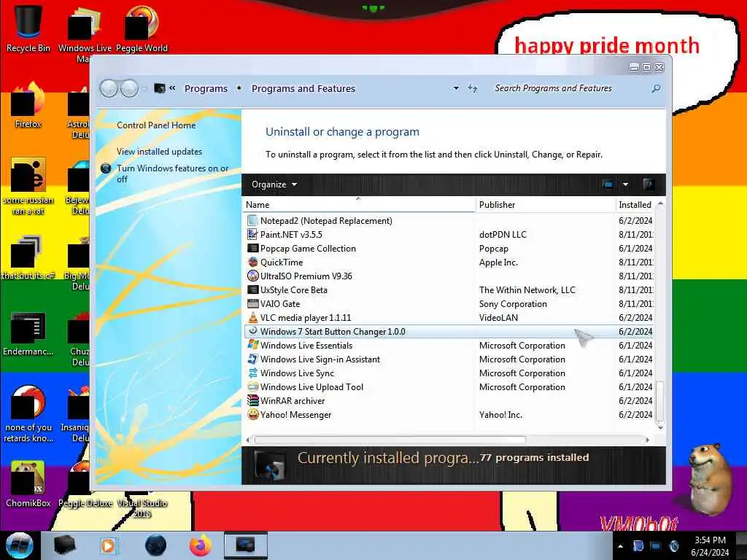Click the Programs breadcrumb
Screen dimensions: 747x560
pos(206,88)
